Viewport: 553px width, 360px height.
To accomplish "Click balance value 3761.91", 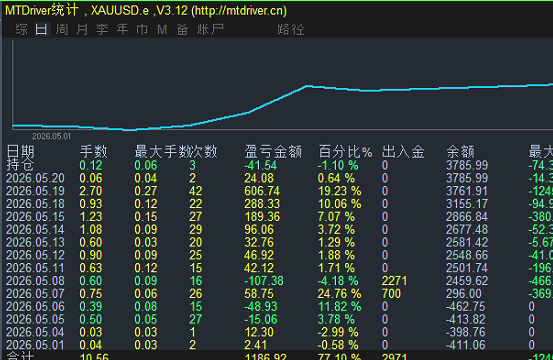I will coord(467,191).
